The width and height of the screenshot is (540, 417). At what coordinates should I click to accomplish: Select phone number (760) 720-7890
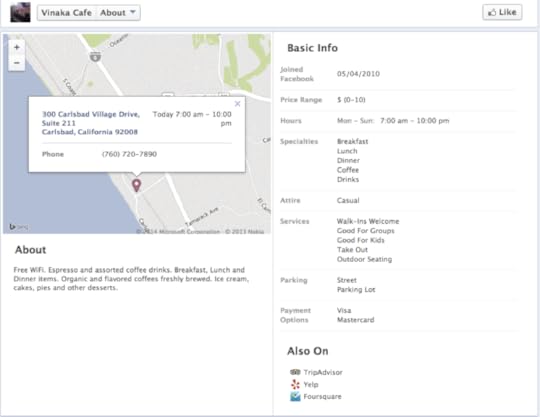(x=129, y=154)
